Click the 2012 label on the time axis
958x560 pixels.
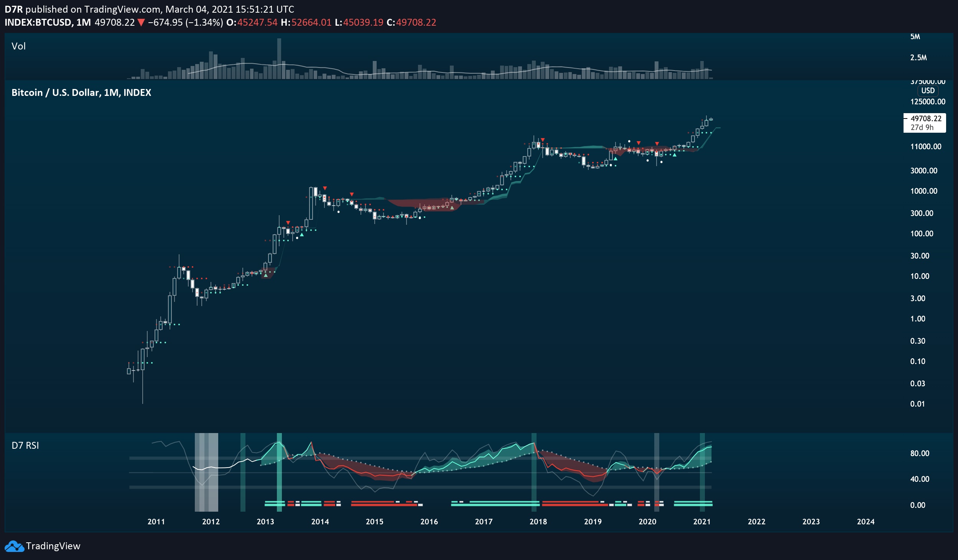tap(211, 522)
